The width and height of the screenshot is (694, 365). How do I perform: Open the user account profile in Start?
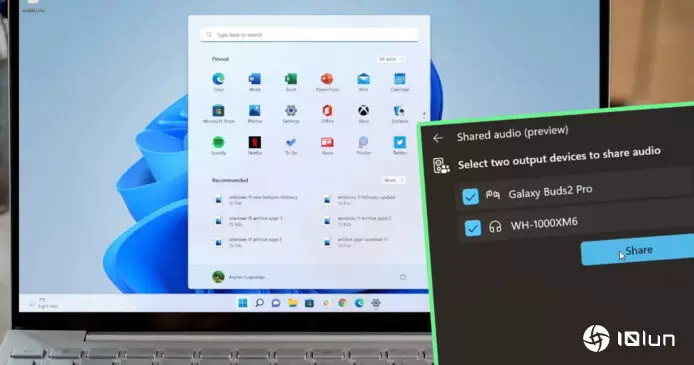(239, 277)
